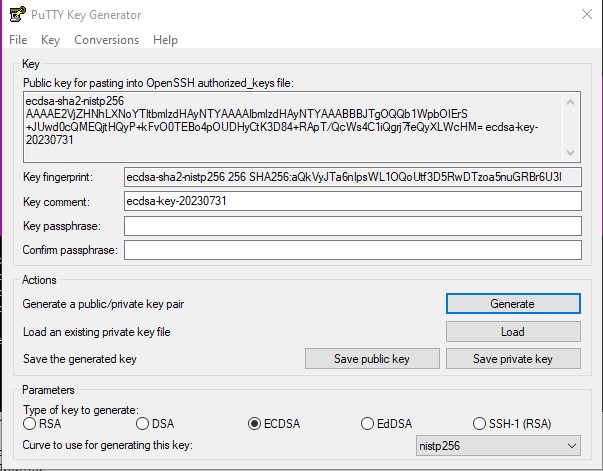Click Save private key button
Image resolution: width=603 pixels, height=471 pixels.
coord(513,359)
